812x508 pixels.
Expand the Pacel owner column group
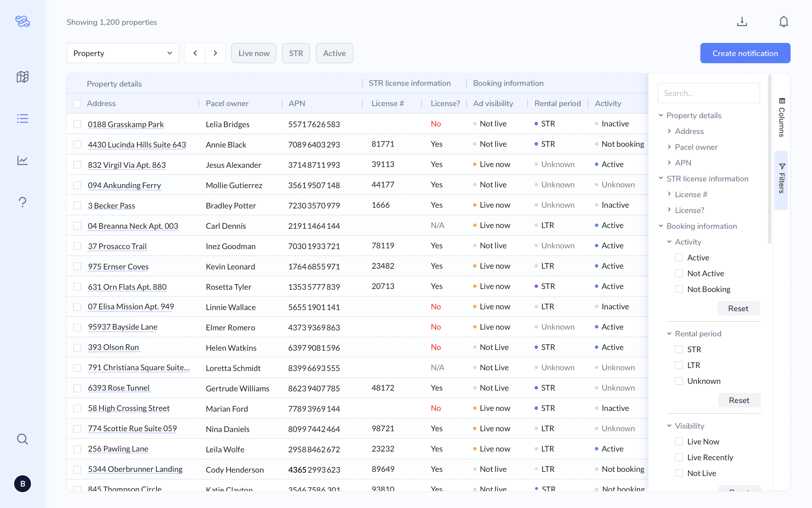click(669, 147)
